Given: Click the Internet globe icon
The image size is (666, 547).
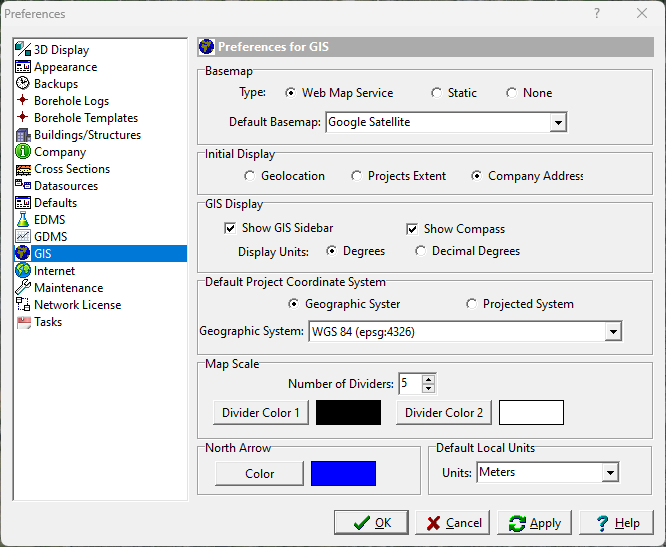Looking at the screenshot, I should 23,271.
